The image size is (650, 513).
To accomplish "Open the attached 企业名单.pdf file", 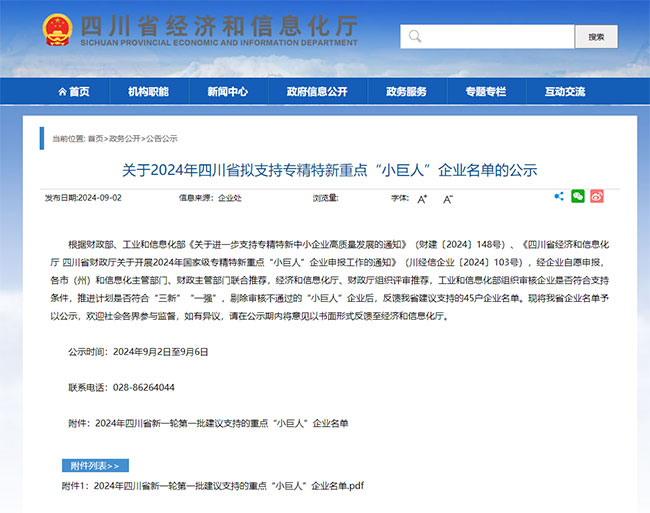I will 213,485.
